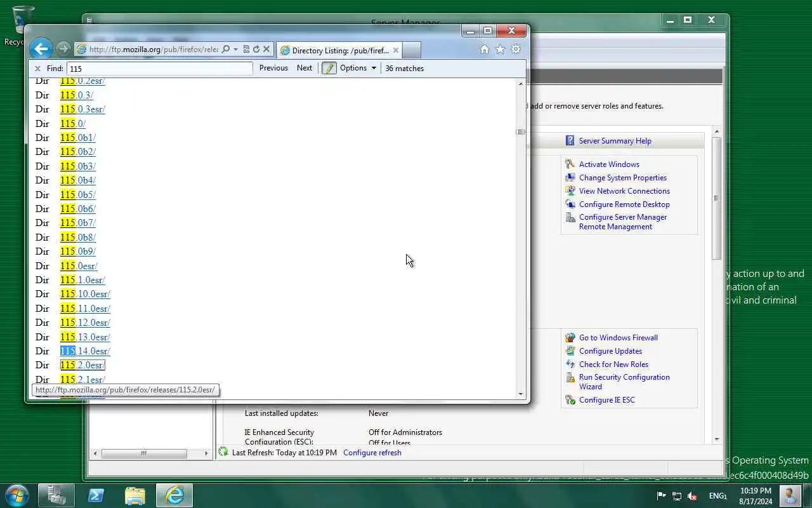Viewport: 812px width, 508px height.
Task: Click Activate Windows link
Action: [609, 164]
